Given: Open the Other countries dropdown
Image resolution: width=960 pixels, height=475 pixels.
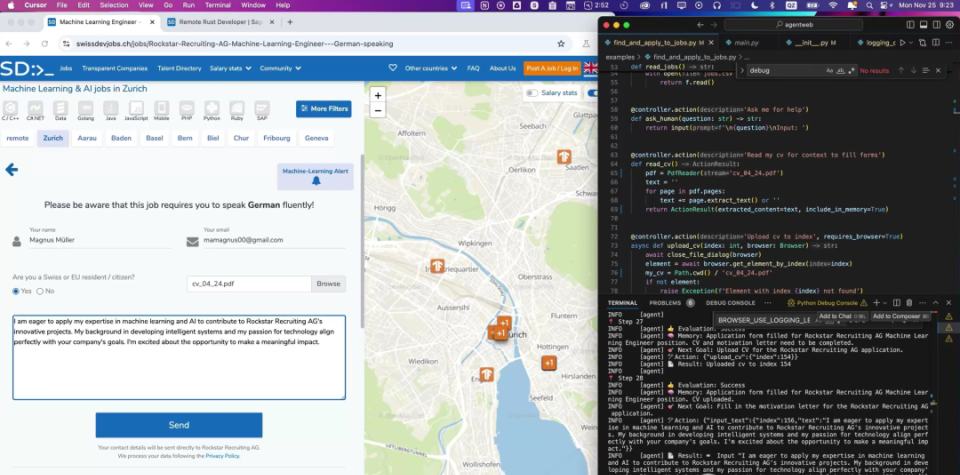Looking at the screenshot, I should (430, 68).
